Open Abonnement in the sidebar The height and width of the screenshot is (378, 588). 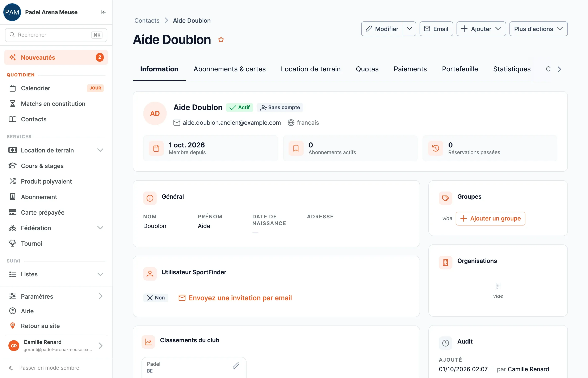[x=56, y=197]
